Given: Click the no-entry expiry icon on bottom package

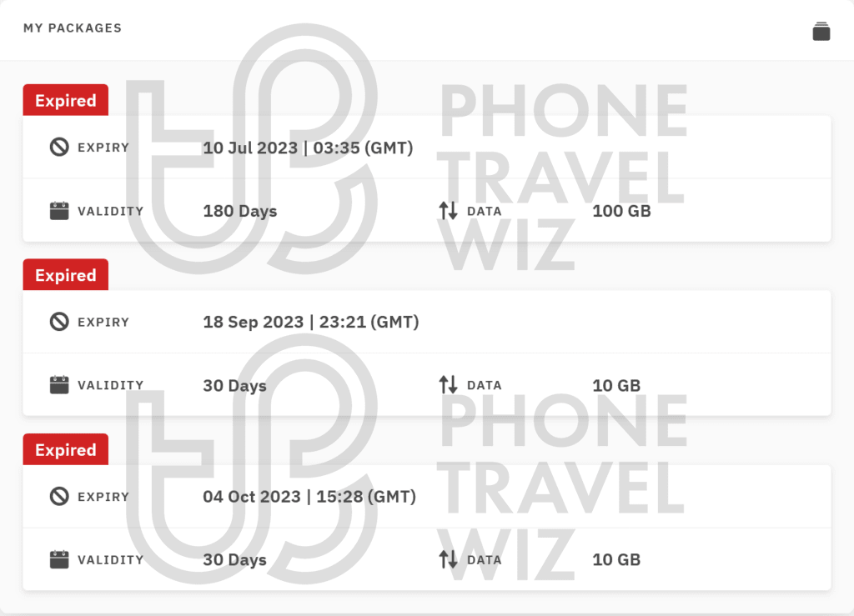Looking at the screenshot, I should [x=58, y=496].
